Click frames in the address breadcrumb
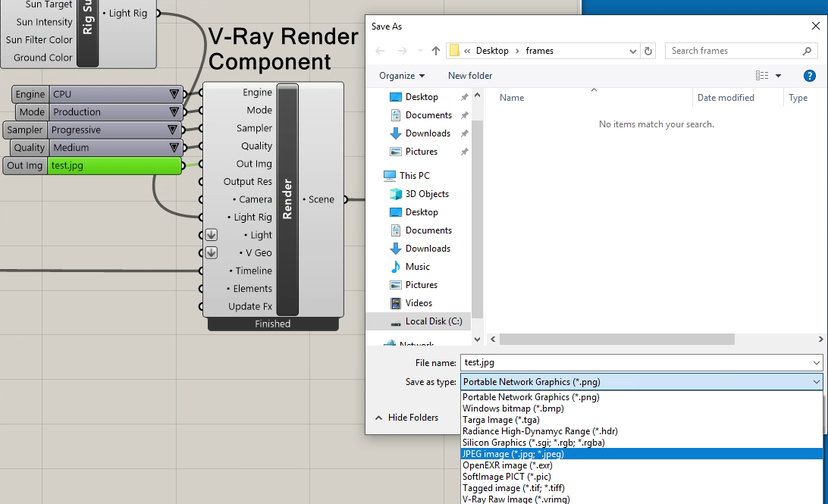The image size is (828, 504). (540, 51)
